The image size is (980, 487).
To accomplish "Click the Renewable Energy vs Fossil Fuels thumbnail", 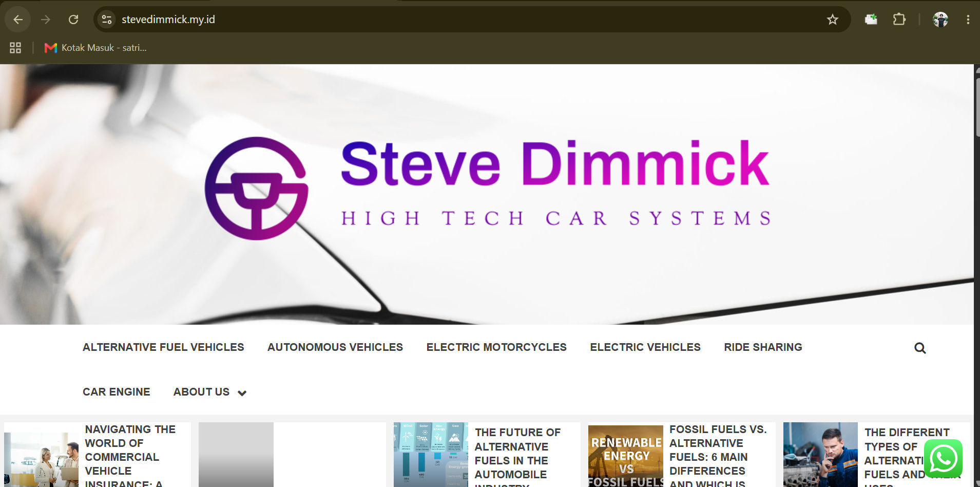I will (x=626, y=456).
